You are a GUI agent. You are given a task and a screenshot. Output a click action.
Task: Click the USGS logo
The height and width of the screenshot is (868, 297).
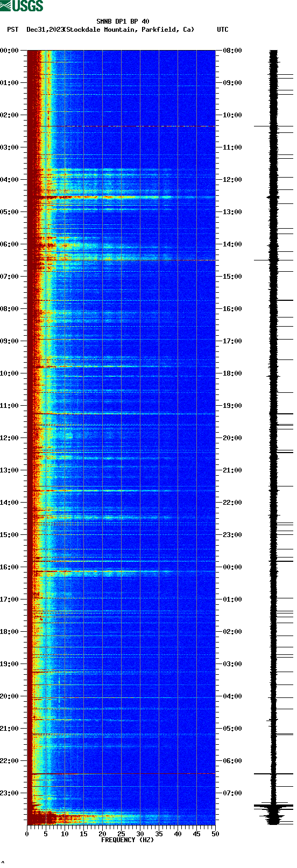point(22,6)
